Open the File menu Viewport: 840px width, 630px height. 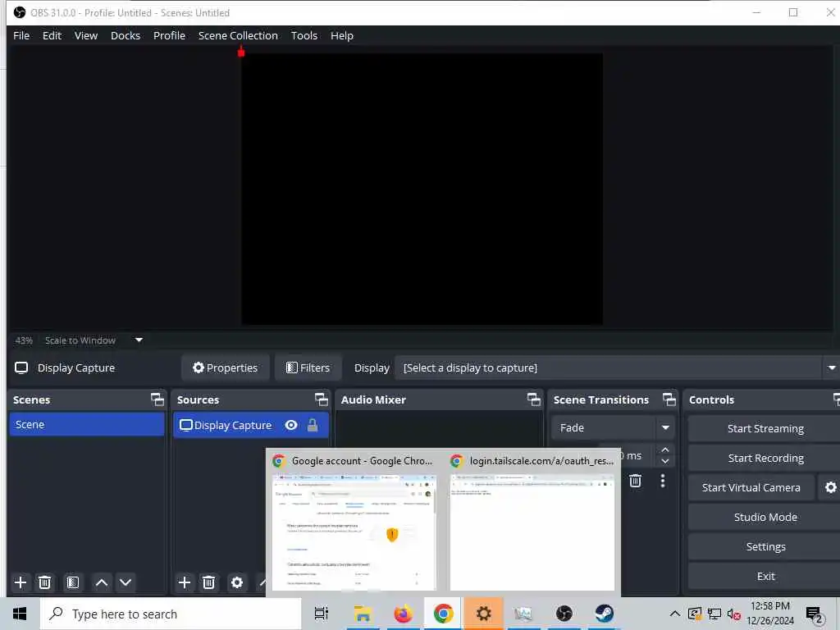click(21, 35)
